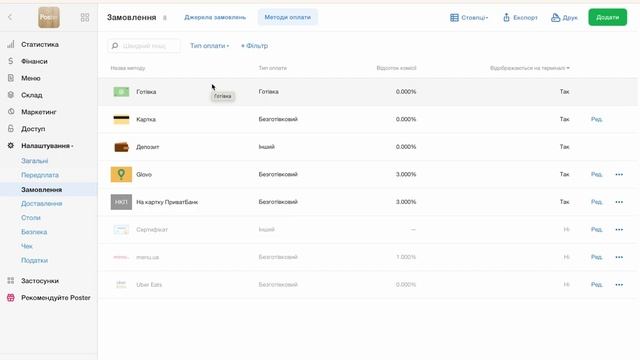This screenshot has height=360, width=640.
Task: Click the Доступ lock icon
Action: (x=11, y=128)
